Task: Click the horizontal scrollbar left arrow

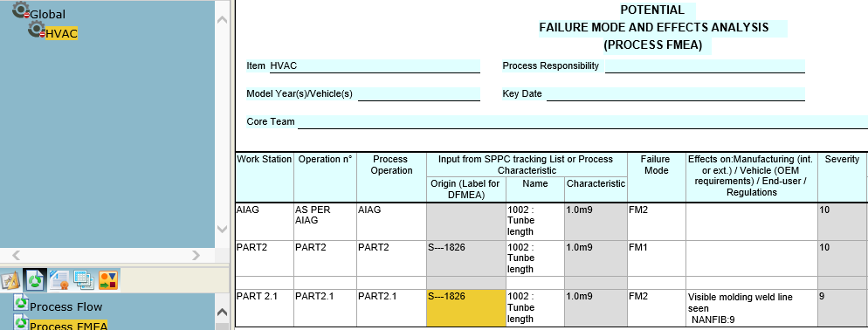Action: (16, 255)
